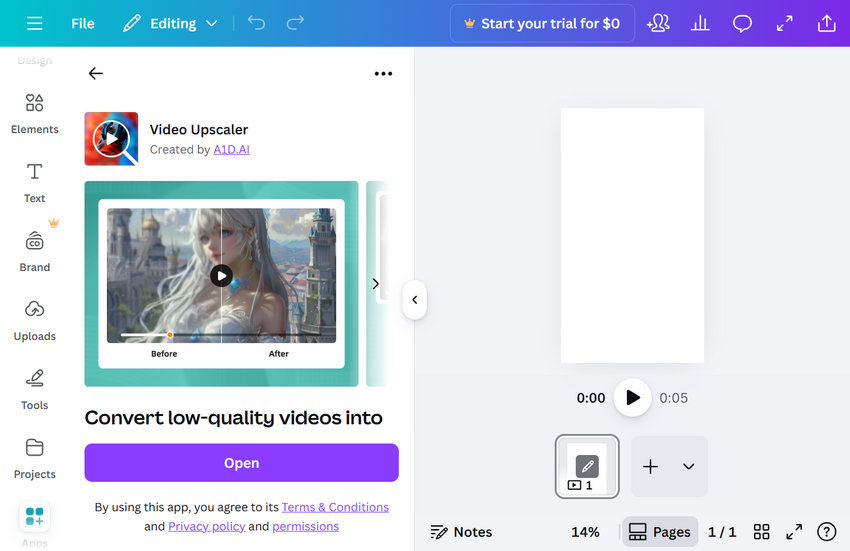Open the add collaborators icon
850x551 pixels.
click(x=658, y=23)
